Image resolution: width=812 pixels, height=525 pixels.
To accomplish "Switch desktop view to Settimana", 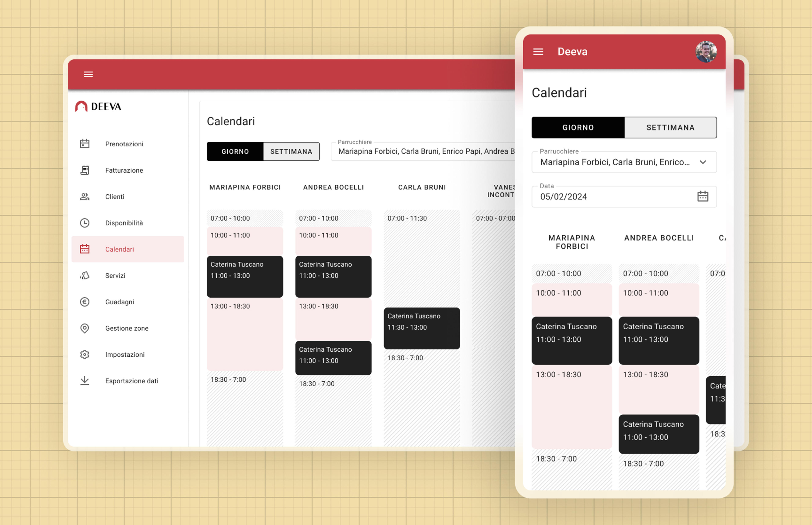I will pos(291,151).
